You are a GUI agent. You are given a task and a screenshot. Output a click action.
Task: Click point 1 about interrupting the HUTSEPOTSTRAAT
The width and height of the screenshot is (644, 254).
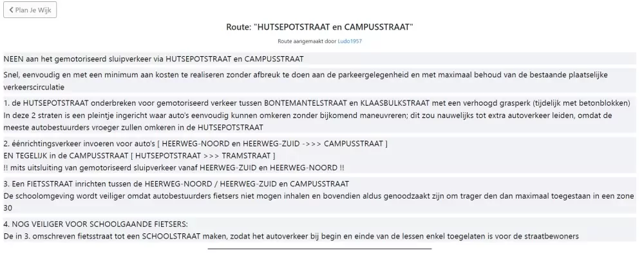tap(317, 103)
